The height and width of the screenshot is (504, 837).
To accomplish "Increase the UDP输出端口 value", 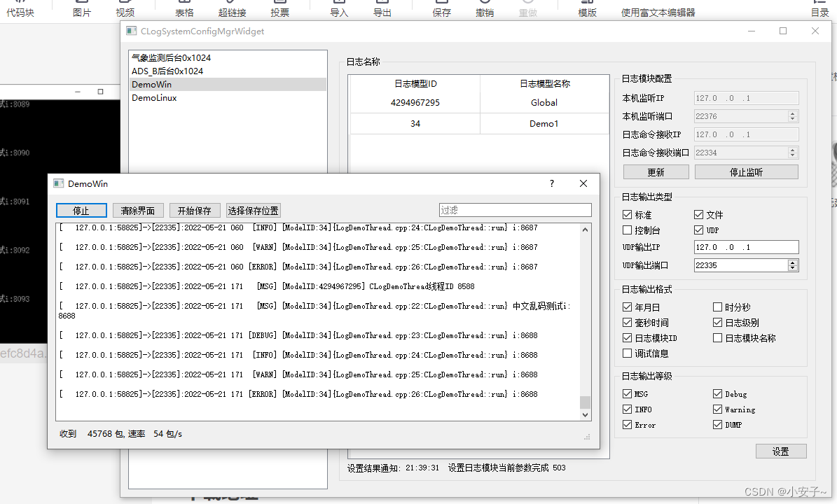I will click(x=792, y=262).
